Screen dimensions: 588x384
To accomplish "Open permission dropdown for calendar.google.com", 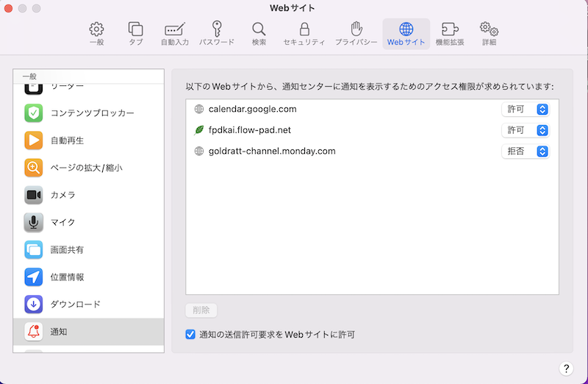I will (526, 109).
